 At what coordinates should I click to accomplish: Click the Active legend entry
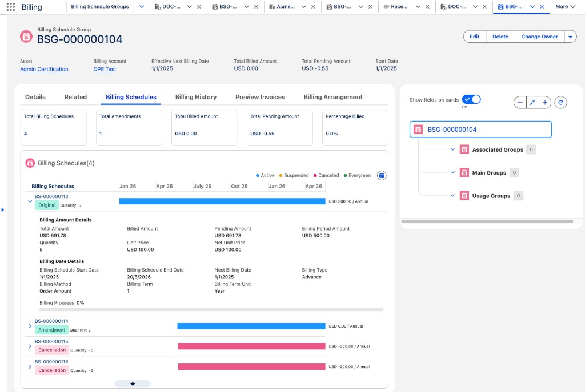pyautogui.click(x=265, y=176)
